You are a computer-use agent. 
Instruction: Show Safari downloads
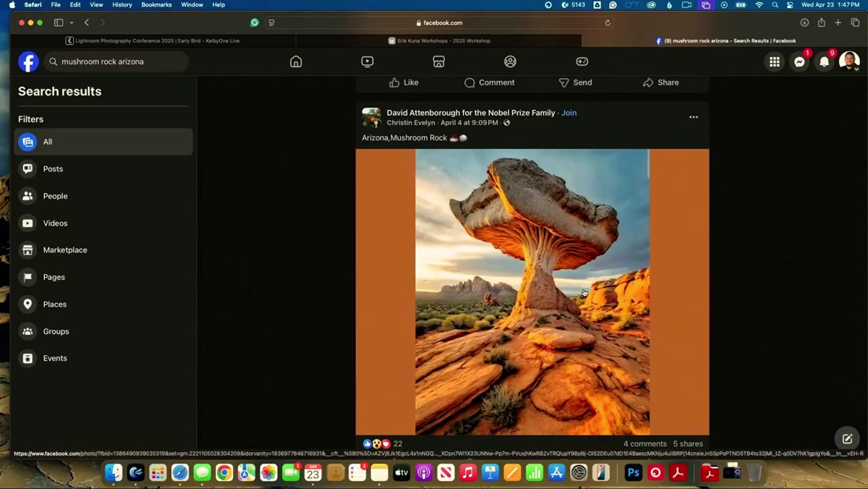804,22
